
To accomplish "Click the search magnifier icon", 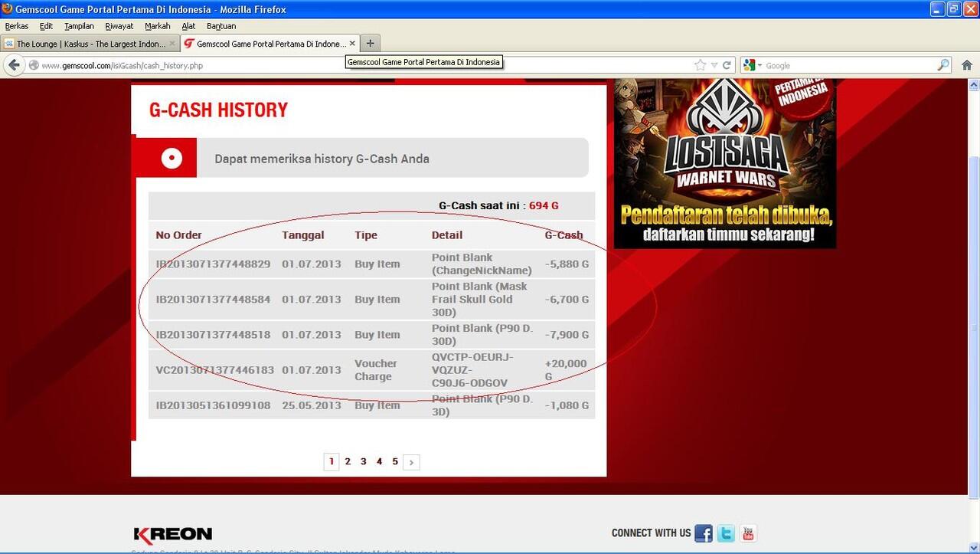I will pos(943,65).
